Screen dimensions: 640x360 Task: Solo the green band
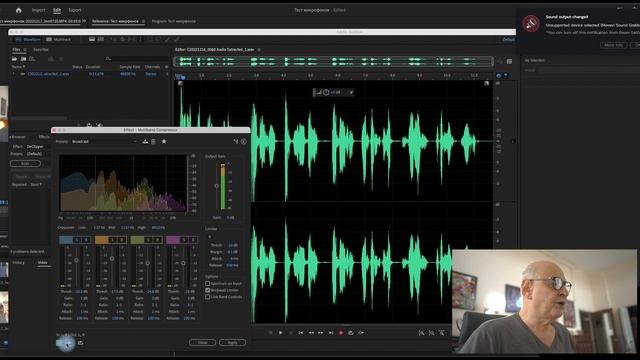148,240
